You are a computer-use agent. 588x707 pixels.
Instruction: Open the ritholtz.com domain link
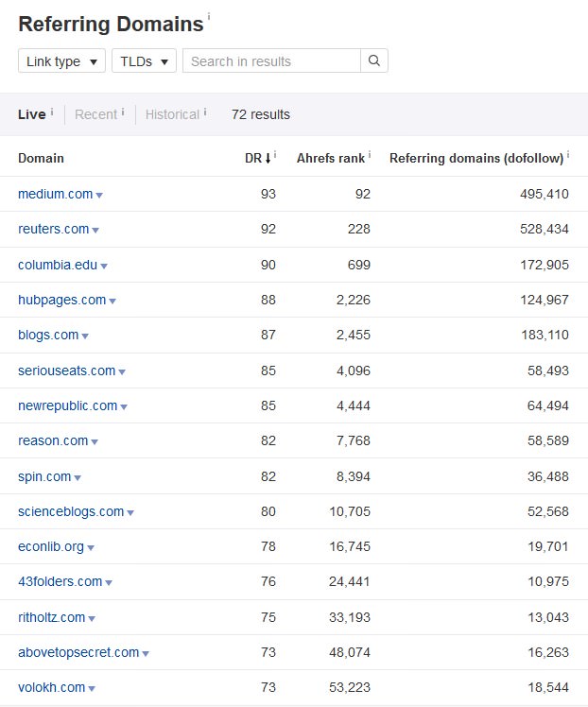point(51,617)
